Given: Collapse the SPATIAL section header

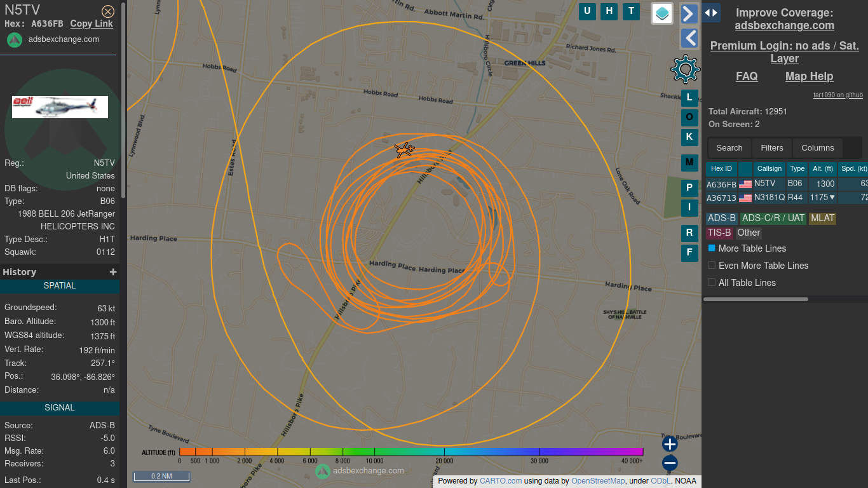Looking at the screenshot, I should point(60,286).
